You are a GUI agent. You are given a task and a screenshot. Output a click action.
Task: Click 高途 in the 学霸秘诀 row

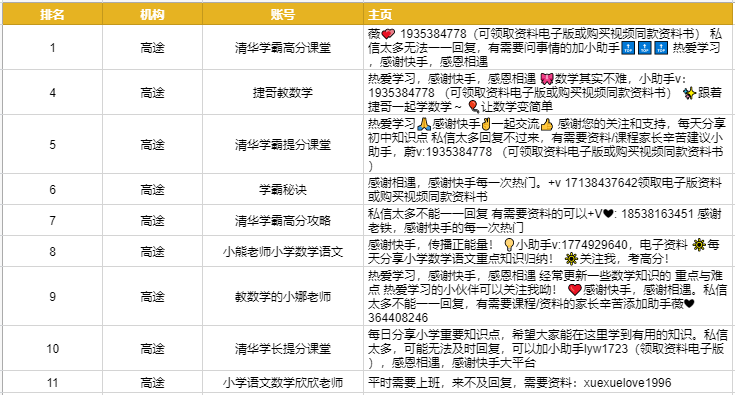pyautogui.click(x=152, y=189)
